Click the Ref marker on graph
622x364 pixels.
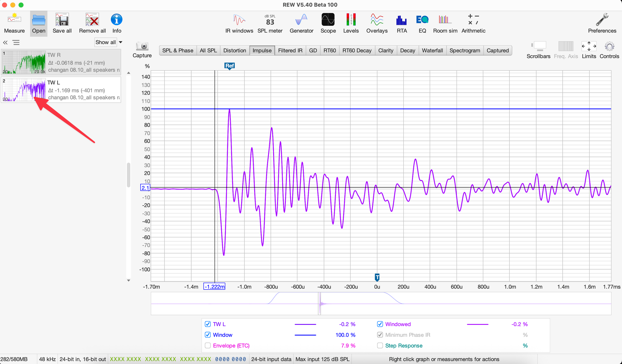coord(230,66)
